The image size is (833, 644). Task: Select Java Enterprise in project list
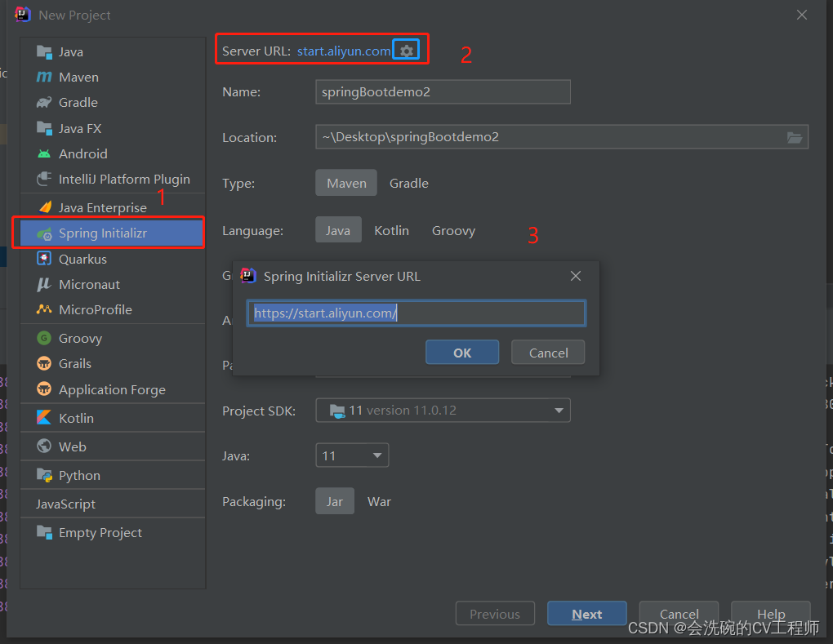[113, 207]
